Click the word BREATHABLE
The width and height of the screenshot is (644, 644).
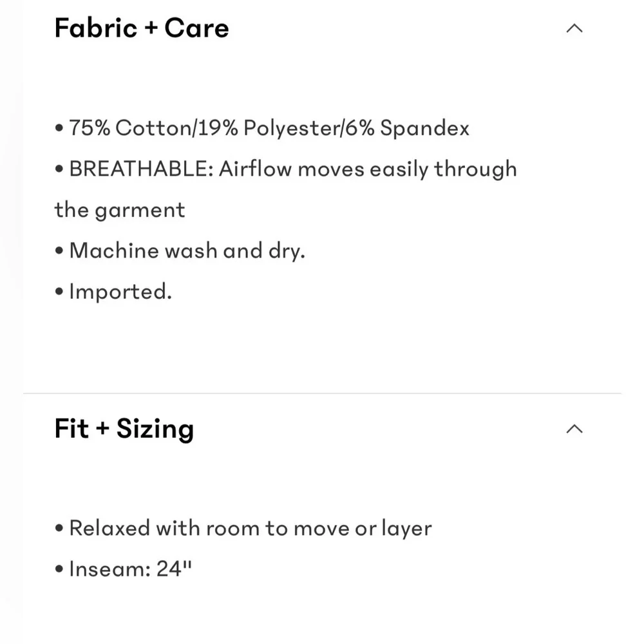pyautogui.click(x=141, y=169)
